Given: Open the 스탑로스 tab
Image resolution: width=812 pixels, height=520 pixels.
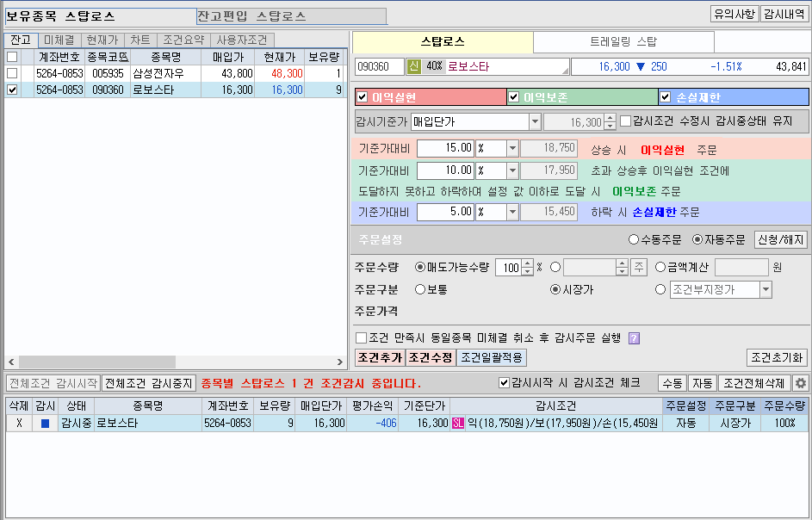Looking at the screenshot, I should click(x=443, y=41).
